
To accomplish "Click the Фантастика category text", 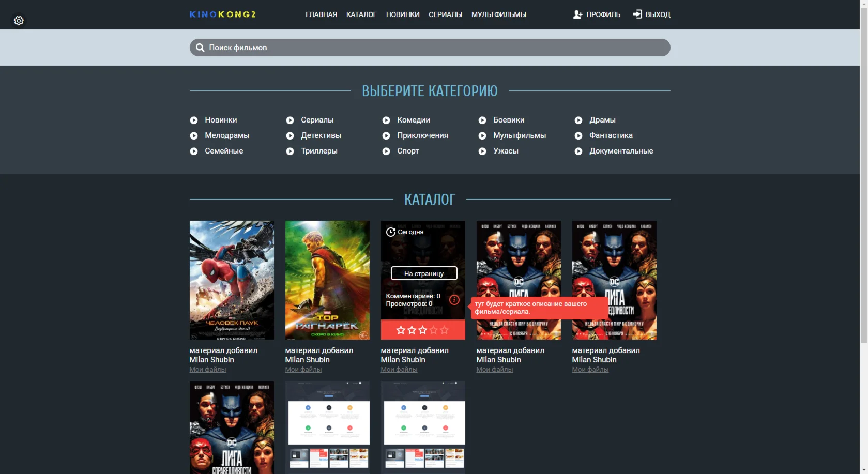I will click(611, 135).
